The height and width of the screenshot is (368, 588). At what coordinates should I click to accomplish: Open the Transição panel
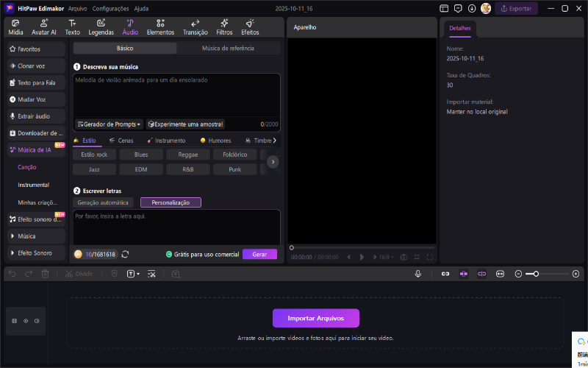(195, 28)
